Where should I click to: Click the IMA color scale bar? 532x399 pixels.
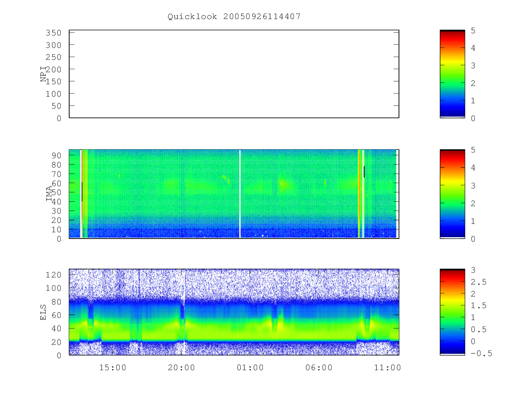tap(452, 194)
